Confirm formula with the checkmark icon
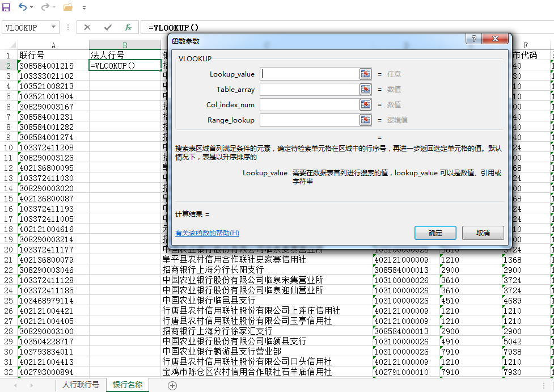The image size is (554, 392). 108,27
